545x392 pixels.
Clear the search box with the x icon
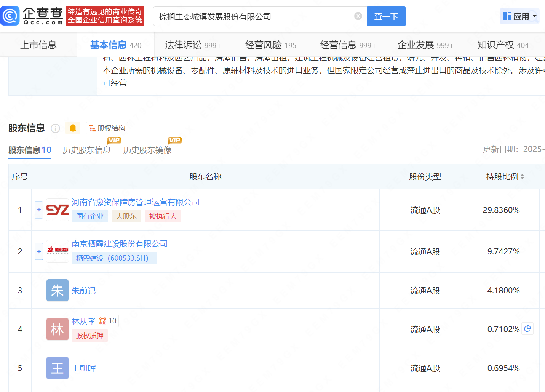pyautogui.click(x=358, y=16)
